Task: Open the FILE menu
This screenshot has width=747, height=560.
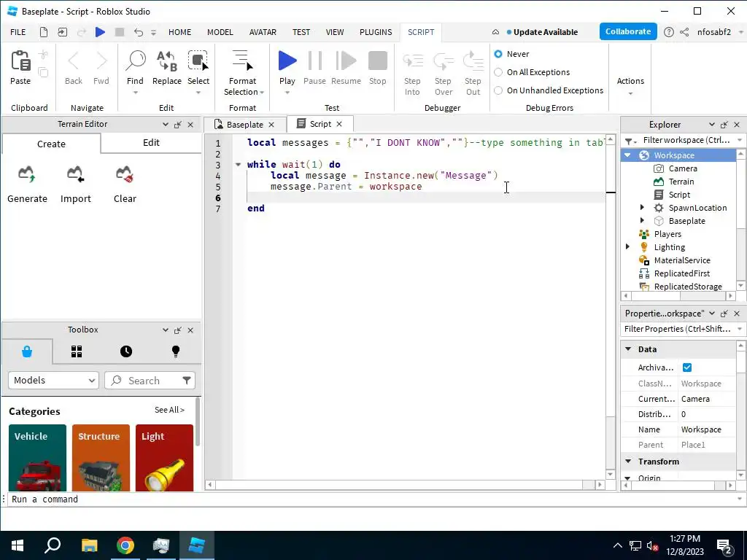Action: click(18, 32)
